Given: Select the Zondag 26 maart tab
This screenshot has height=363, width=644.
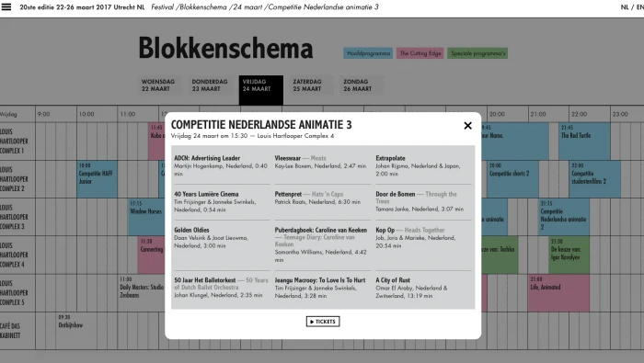Looking at the screenshot, I should [x=358, y=85].
